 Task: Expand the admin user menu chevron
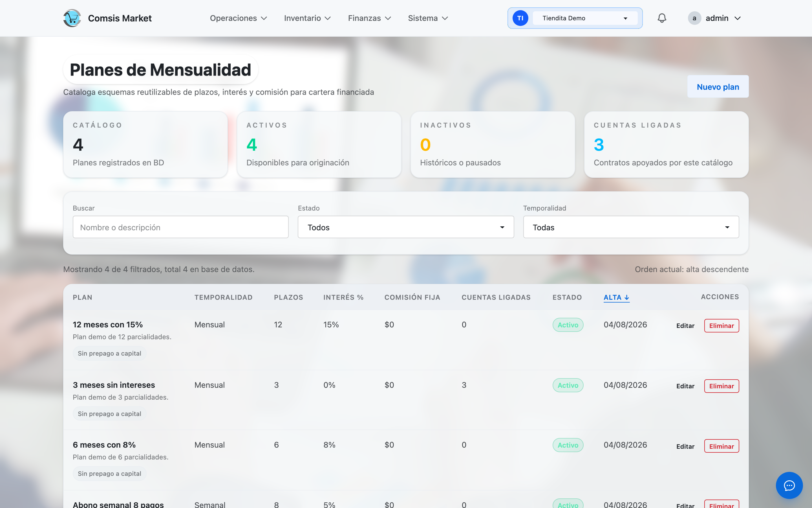tap(738, 18)
